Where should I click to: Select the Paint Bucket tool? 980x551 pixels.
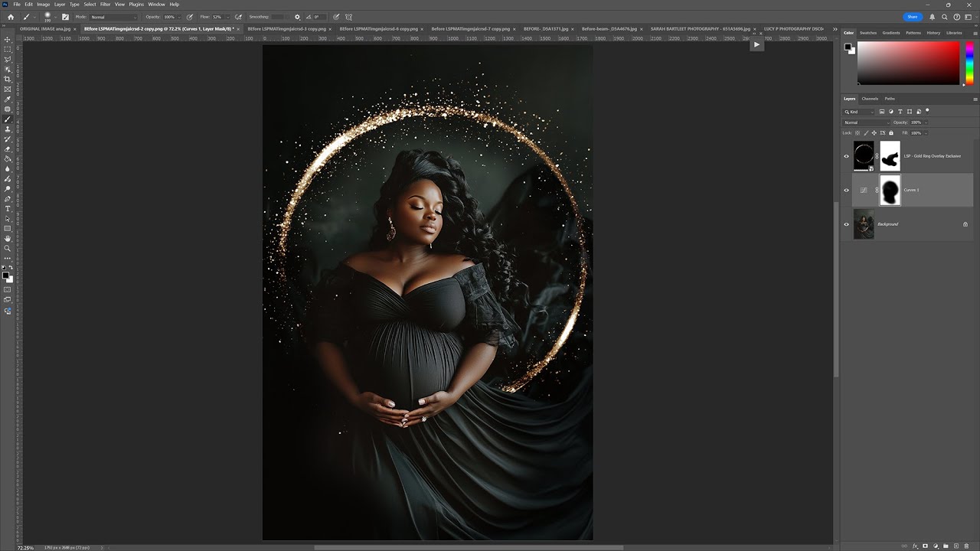pyautogui.click(x=8, y=159)
